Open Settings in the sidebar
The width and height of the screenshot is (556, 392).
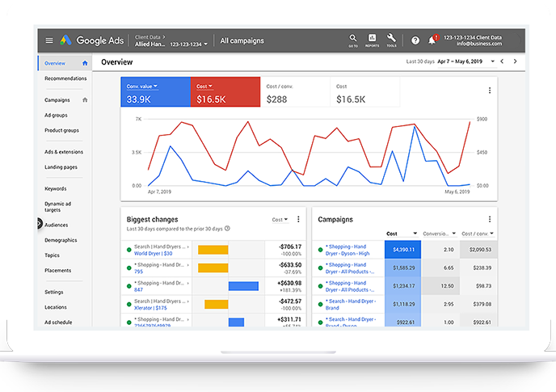point(54,292)
